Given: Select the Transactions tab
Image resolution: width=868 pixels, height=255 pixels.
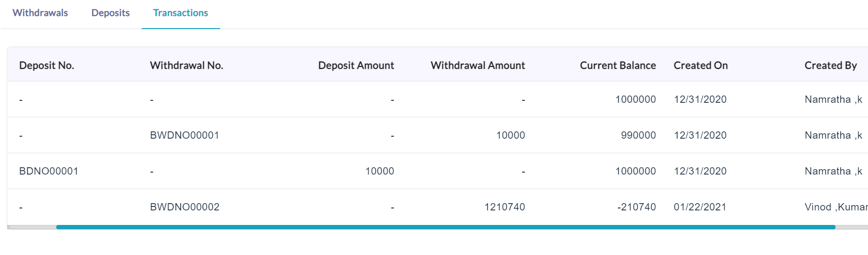Looking at the screenshot, I should (x=180, y=13).
